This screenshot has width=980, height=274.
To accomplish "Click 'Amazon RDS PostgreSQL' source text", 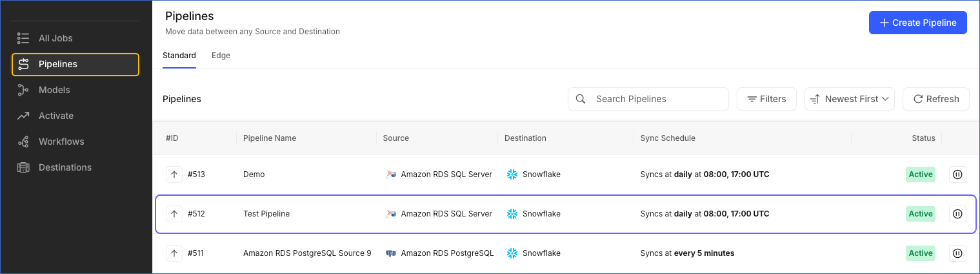I will point(447,253).
